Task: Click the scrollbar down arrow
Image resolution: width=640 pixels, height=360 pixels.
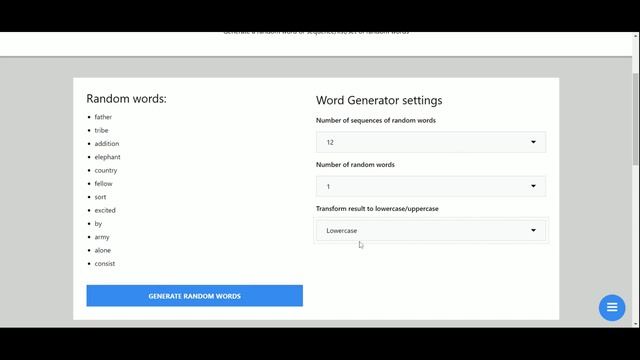Action: 636,324
